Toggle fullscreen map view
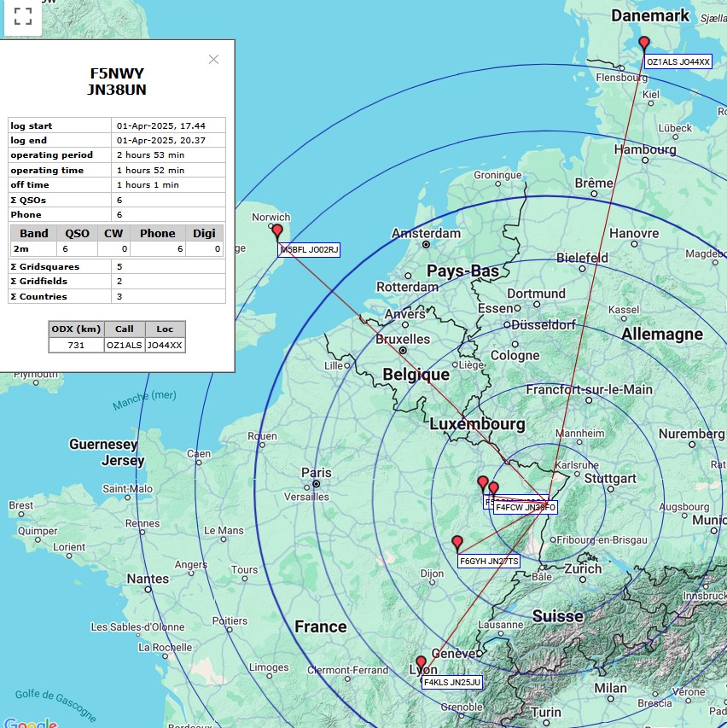Screen dimensions: 727x728 point(23,16)
